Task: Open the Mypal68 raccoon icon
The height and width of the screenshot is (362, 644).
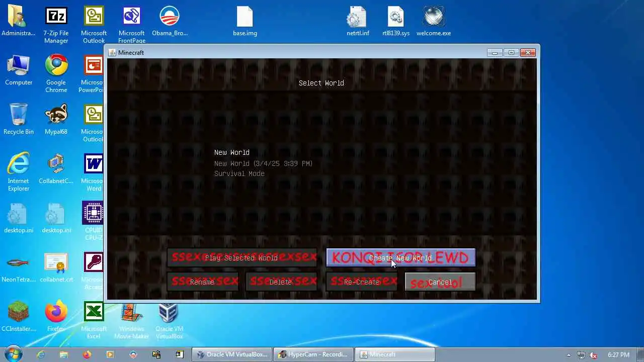Action: (x=56, y=120)
